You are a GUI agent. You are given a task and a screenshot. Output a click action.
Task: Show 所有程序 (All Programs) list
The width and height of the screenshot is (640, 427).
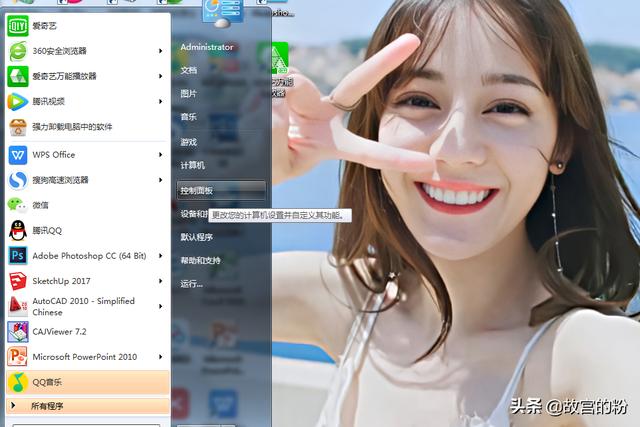[47, 406]
